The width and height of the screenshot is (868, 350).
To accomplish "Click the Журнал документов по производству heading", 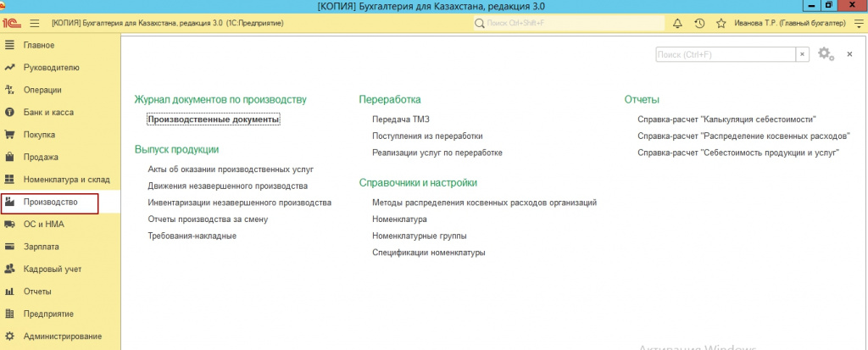I will click(220, 100).
